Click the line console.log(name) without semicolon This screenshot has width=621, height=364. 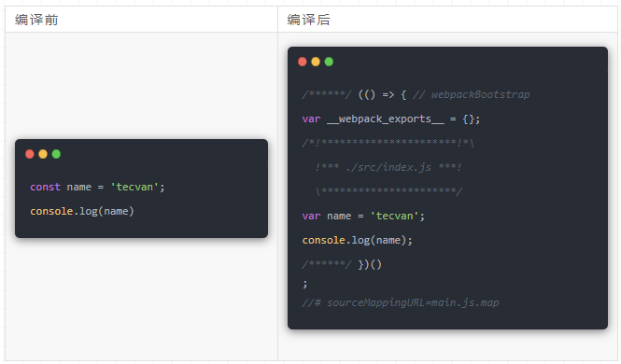pyautogui.click(x=82, y=211)
